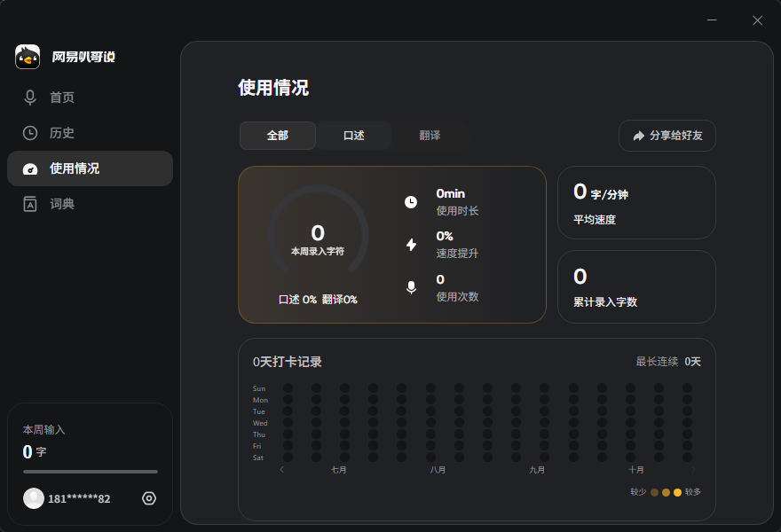This screenshot has width=781, height=532.
Task: Click the 本周输入 summary card
Action: [x=91, y=464]
